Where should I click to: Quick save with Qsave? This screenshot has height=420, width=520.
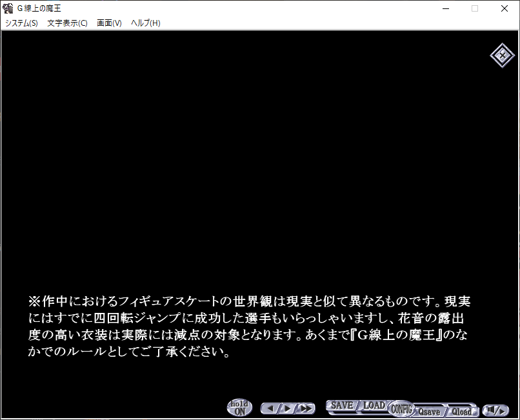429,412
